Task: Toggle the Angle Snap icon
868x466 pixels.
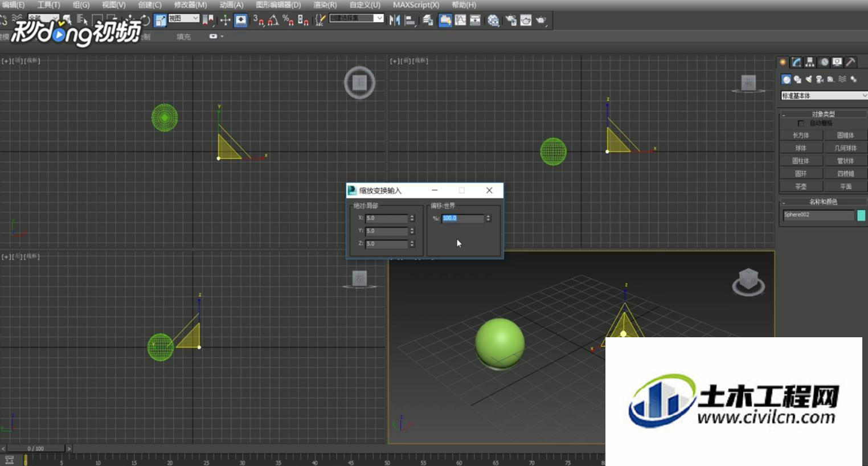Action: click(x=273, y=21)
